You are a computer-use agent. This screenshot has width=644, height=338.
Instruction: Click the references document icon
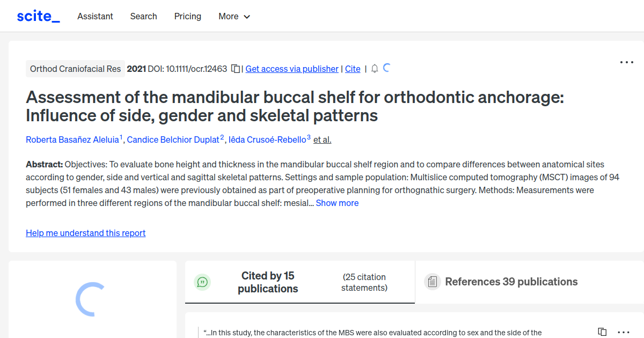(x=432, y=281)
